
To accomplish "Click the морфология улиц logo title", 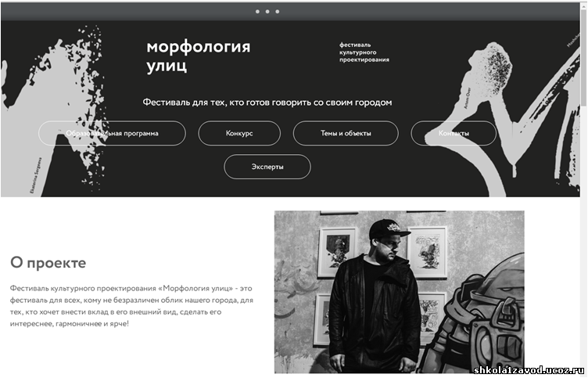I will 198,56.
